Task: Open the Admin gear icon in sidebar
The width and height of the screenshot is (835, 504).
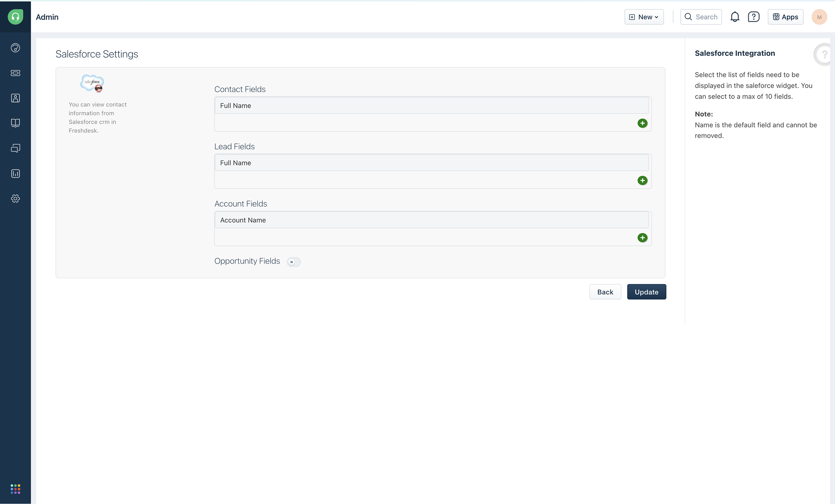Action: (x=15, y=198)
